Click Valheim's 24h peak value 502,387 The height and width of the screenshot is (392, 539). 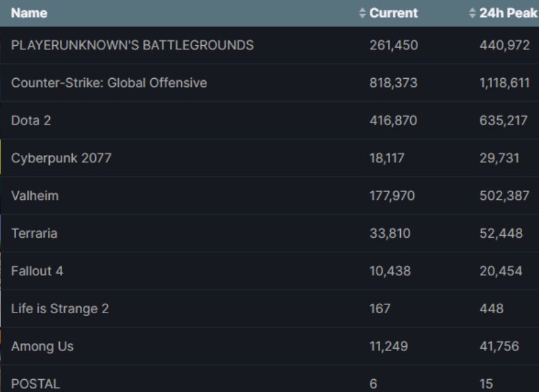pyautogui.click(x=505, y=196)
